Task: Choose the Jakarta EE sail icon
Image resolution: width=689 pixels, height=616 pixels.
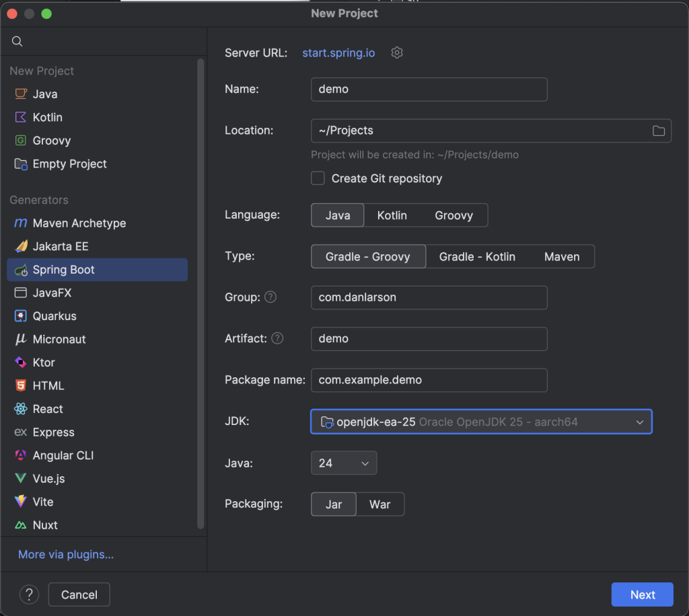Action: point(21,246)
